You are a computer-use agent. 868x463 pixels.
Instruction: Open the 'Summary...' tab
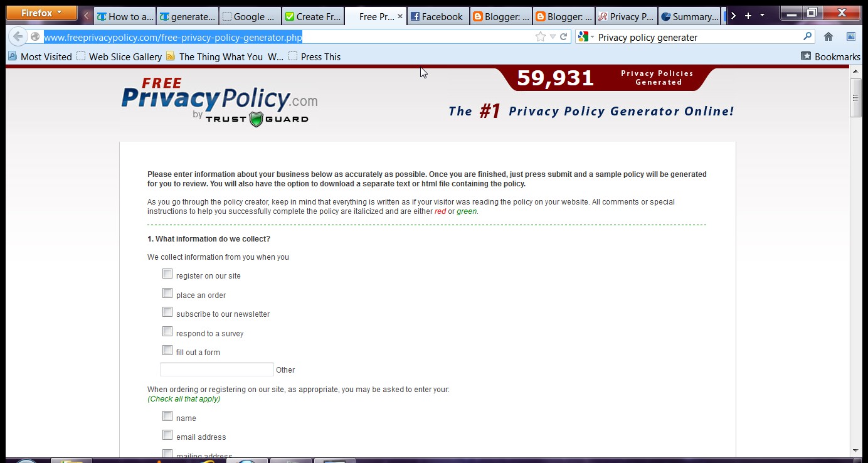pyautogui.click(x=689, y=16)
